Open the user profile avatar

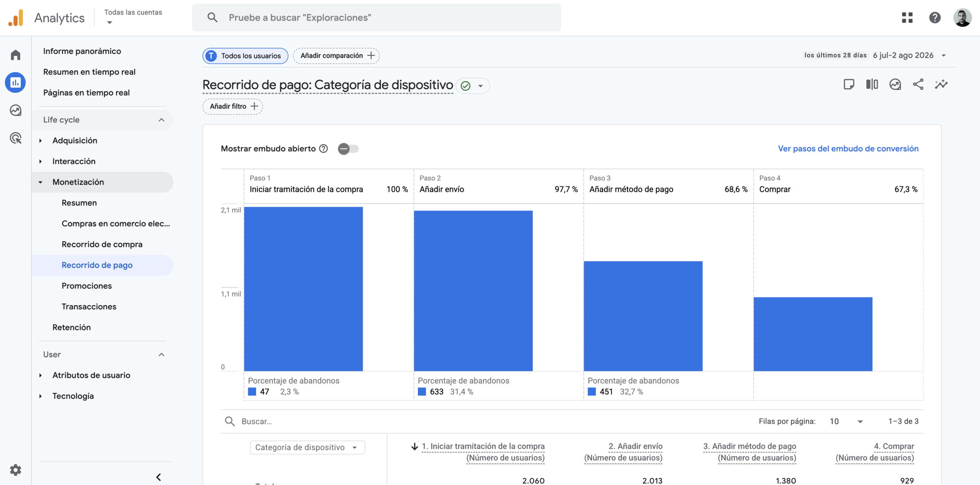(962, 18)
